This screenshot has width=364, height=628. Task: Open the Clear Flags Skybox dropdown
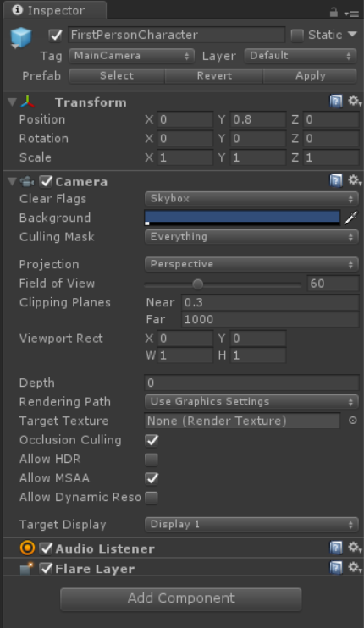(x=251, y=199)
